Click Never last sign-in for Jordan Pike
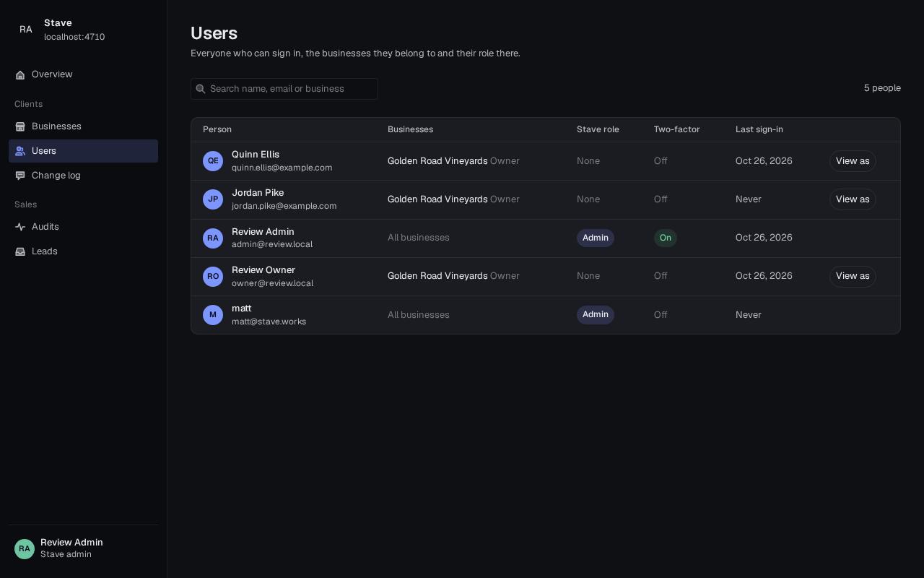The image size is (924, 578). (749, 199)
